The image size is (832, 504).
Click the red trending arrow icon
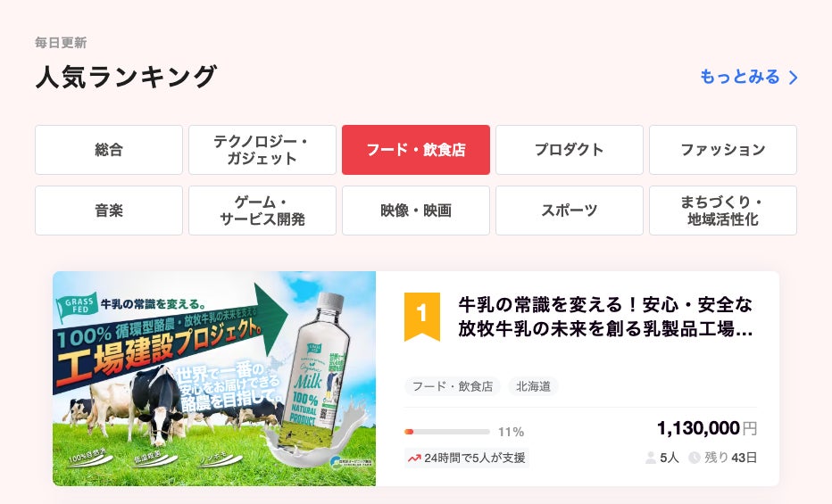tap(414, 458)
